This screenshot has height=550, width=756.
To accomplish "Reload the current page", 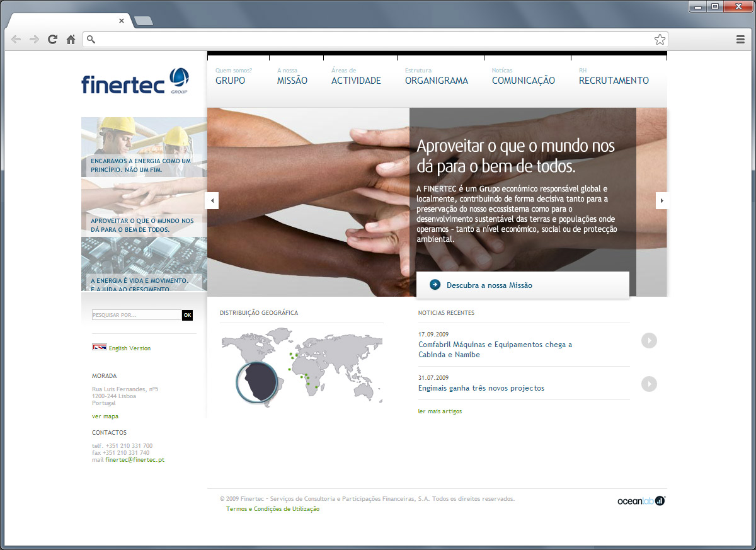I will [x=52, y=39].
